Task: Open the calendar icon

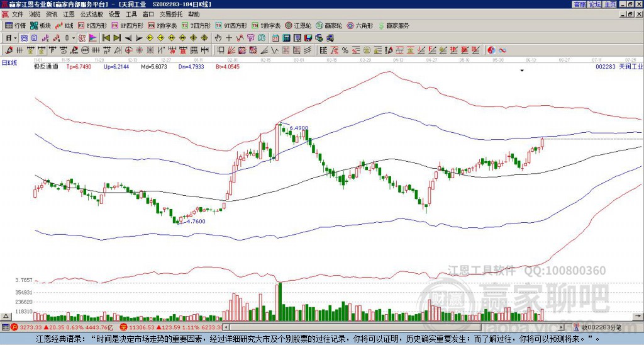Action: 275,38
